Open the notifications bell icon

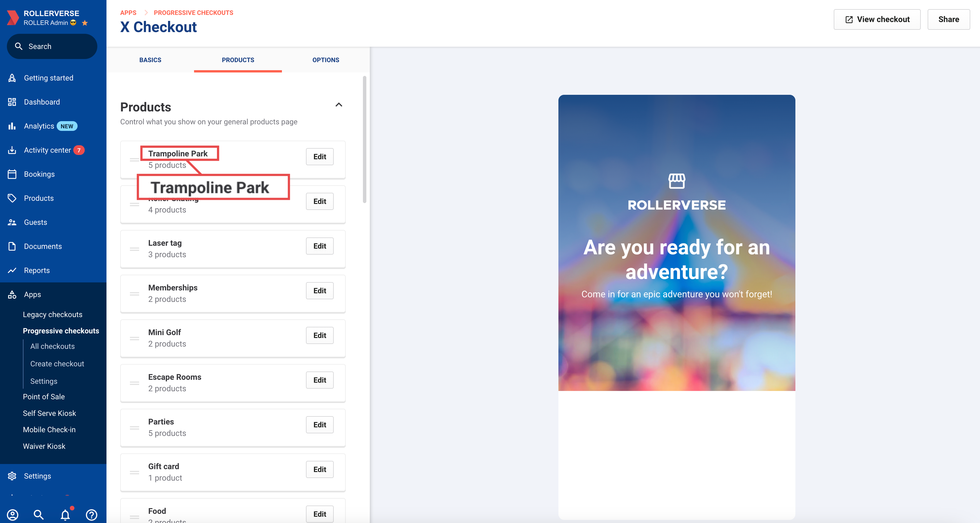(66, 515)
